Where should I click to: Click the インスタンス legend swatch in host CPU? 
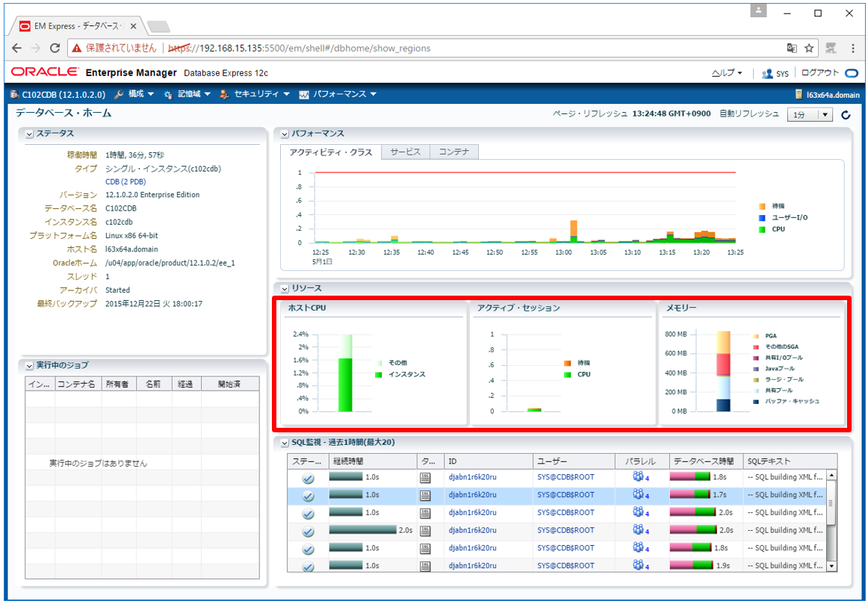click(378, 375)
